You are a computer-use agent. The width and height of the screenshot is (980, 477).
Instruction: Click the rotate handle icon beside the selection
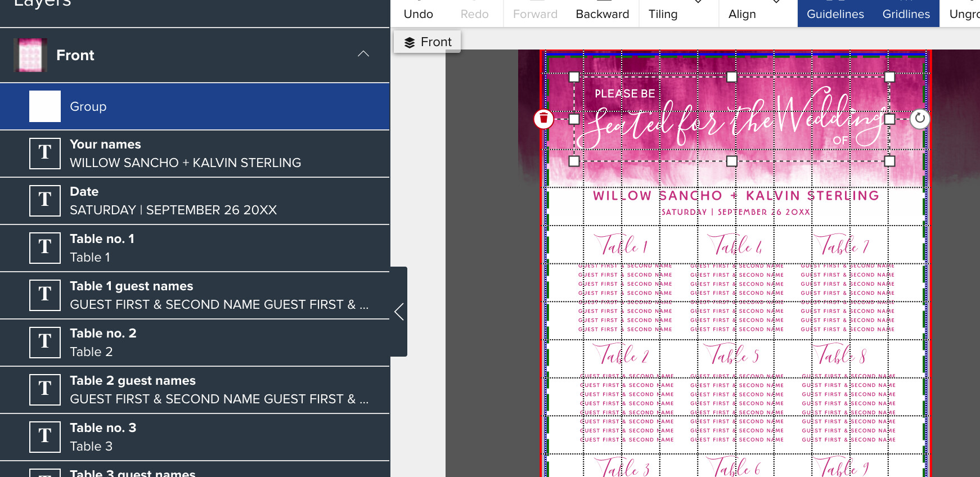click(920, 119)
